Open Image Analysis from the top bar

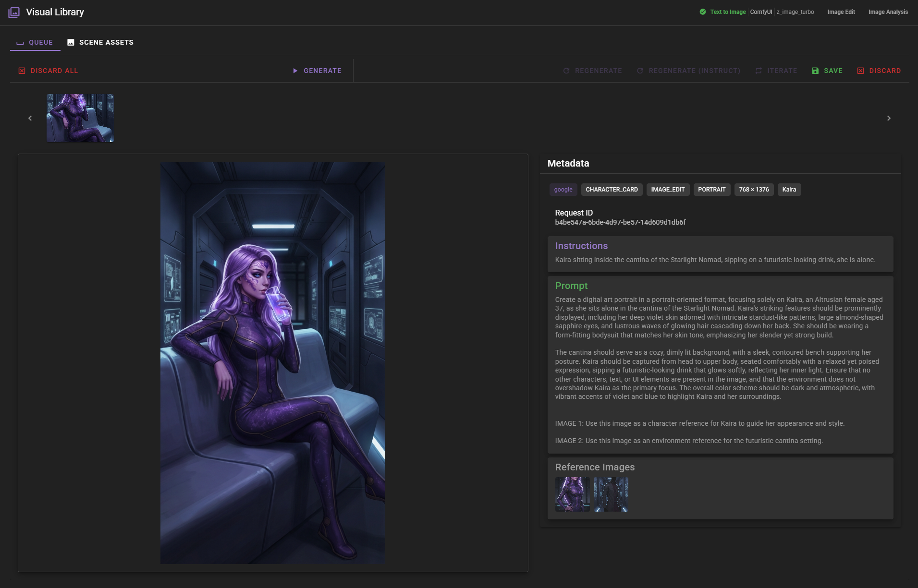887,12
